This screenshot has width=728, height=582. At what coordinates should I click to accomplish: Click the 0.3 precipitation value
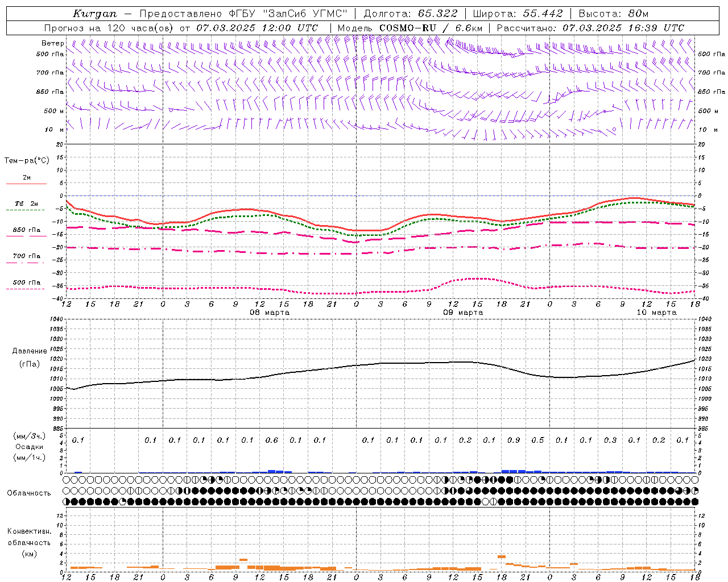coord(610,440)
